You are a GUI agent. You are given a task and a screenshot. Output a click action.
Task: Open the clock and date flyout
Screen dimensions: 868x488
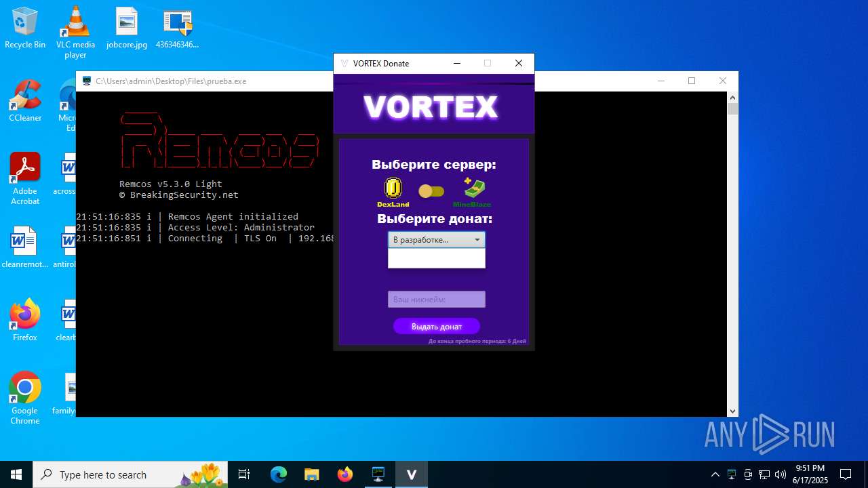[810, 474]
